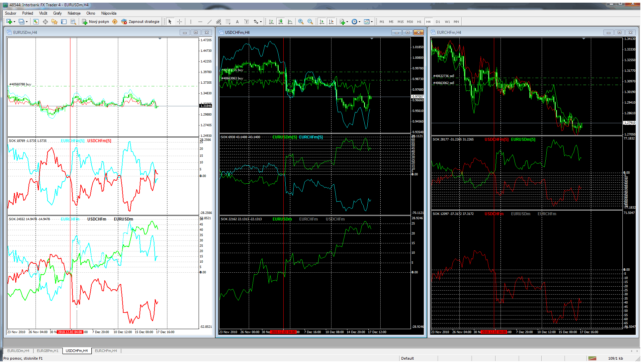Click chart shift triangle marker in USDCHFm chart
The height and width of the screenshot is (364, 643).
tap(372, 39)
